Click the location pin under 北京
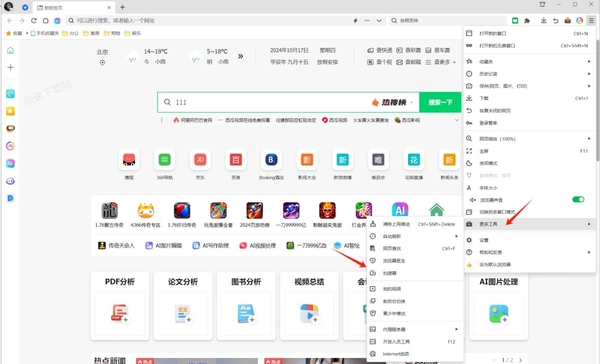 coord(102,63)
